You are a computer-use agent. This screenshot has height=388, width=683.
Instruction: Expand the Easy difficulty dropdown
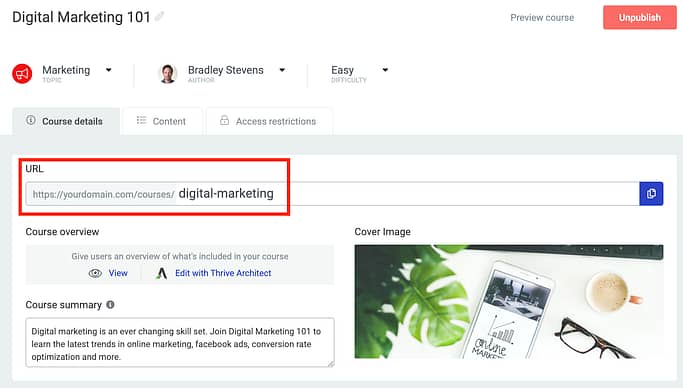click(385, 70)
